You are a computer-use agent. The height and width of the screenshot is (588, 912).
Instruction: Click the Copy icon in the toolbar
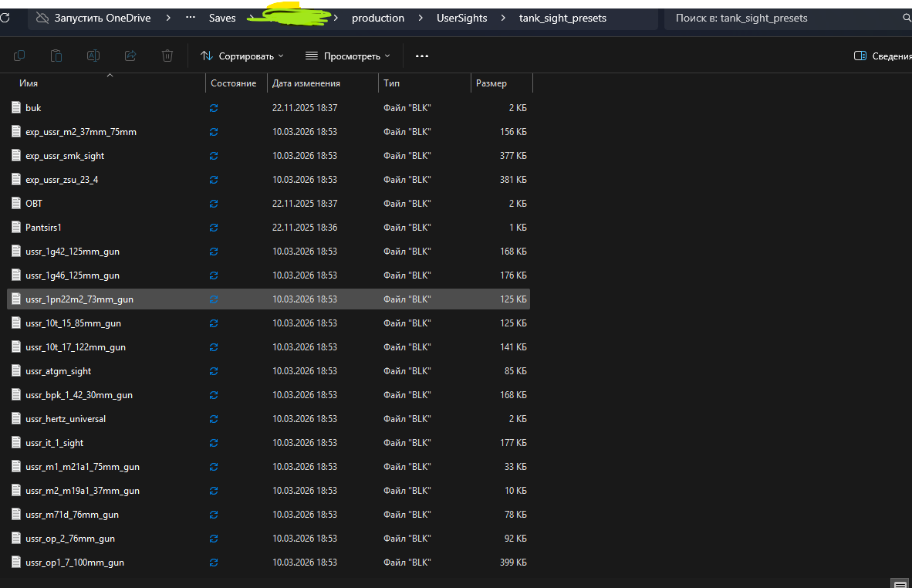pyautogui.click(x=19, y=56)
